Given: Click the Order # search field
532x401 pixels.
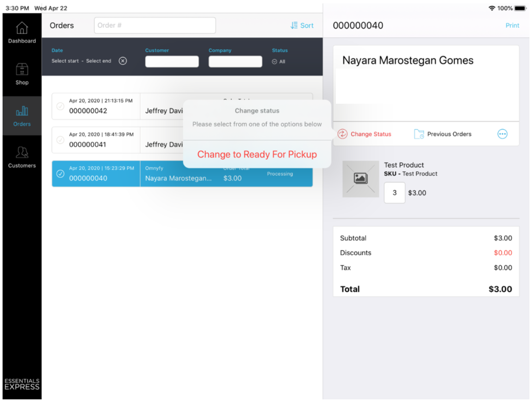Looking at the screenshot, I should coord(155,25).
